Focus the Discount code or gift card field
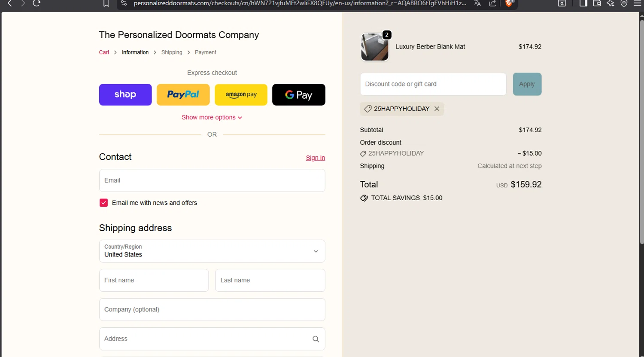644x357 pixels. (x=433, y=84)
